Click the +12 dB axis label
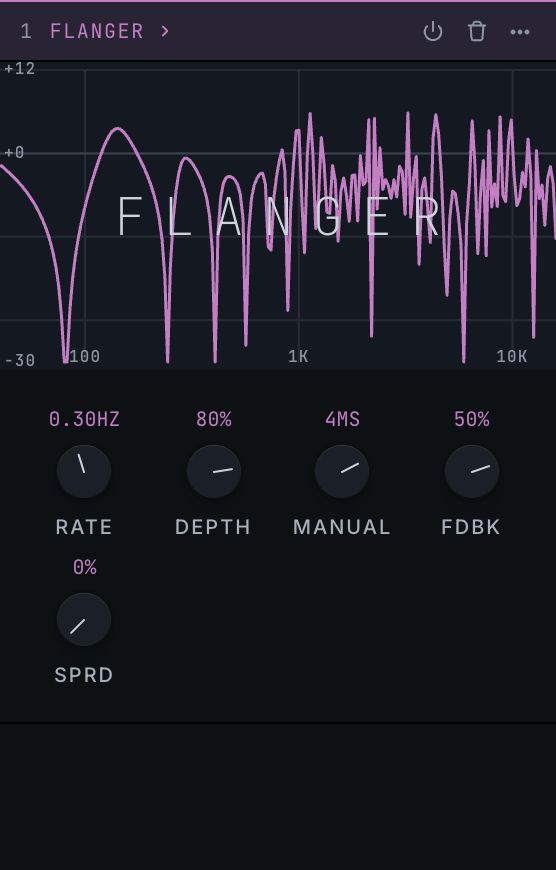This screenshot has height=870, width=556. click(19, 69)
